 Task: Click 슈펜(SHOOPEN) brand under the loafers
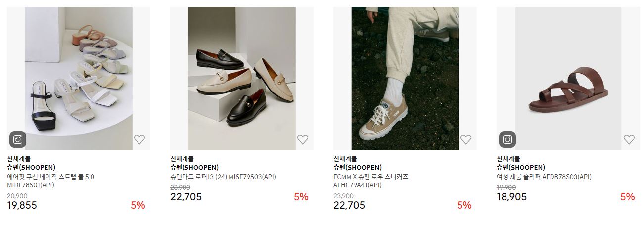click(194, 168)
